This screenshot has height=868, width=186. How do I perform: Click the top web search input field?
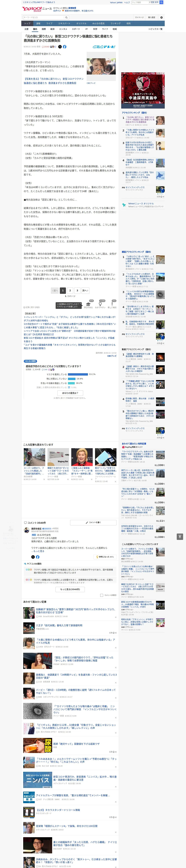[x=140, y=2]
